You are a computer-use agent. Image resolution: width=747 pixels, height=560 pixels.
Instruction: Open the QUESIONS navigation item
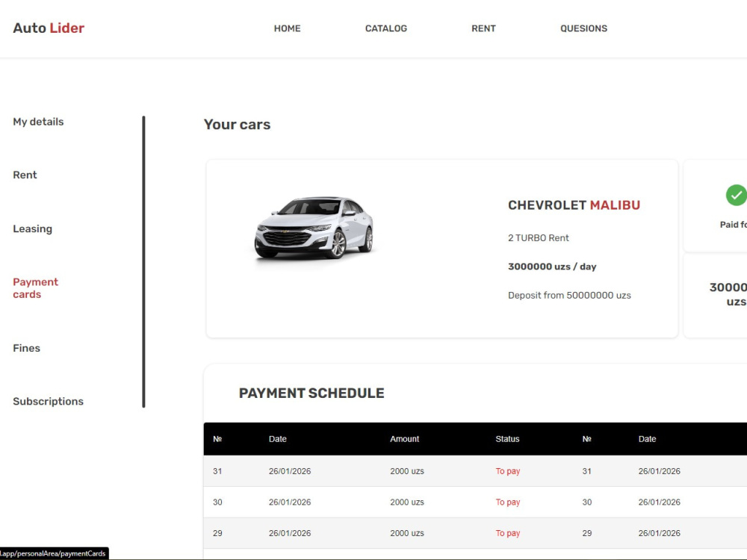point(583,28)
